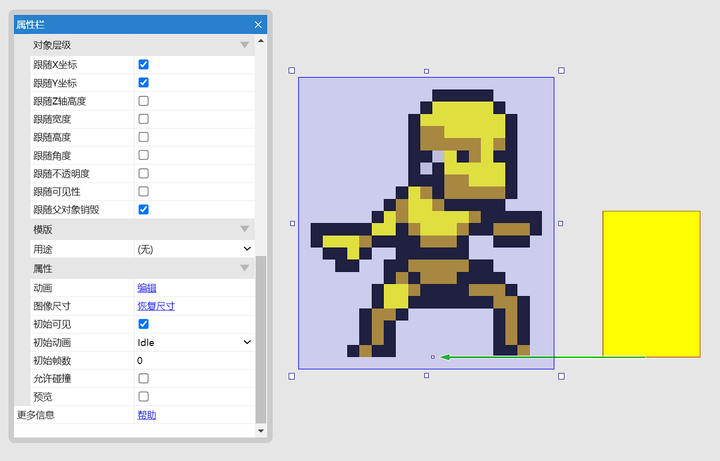Viewport: 720px width, 461px height.
Task: Click the bottom-middle resize handle
Action: [x=427, y=376]
